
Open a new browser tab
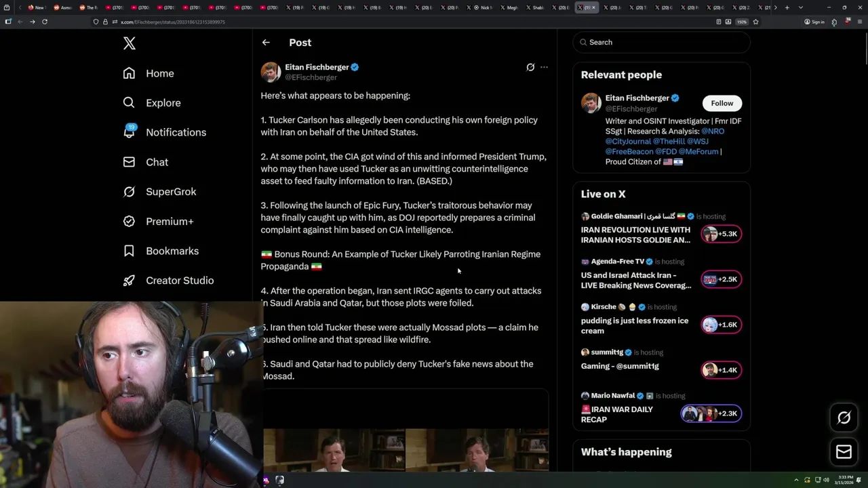pos(787,7)
